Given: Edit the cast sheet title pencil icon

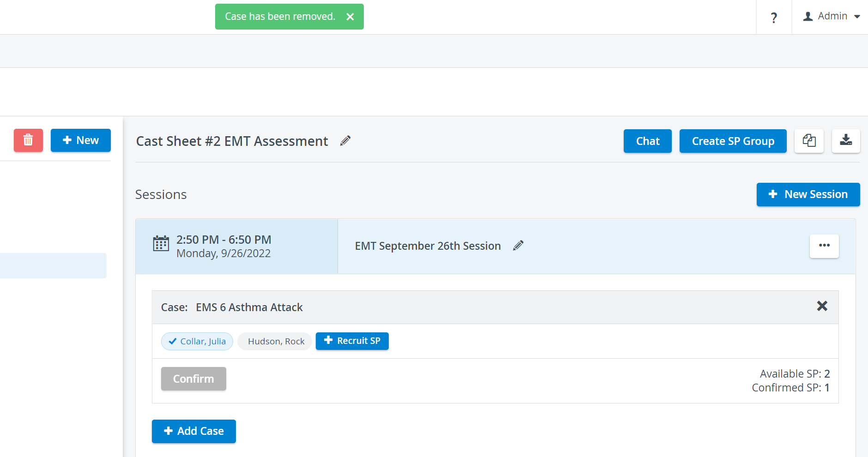Looking at the screenshot, I should pos(345,141).
